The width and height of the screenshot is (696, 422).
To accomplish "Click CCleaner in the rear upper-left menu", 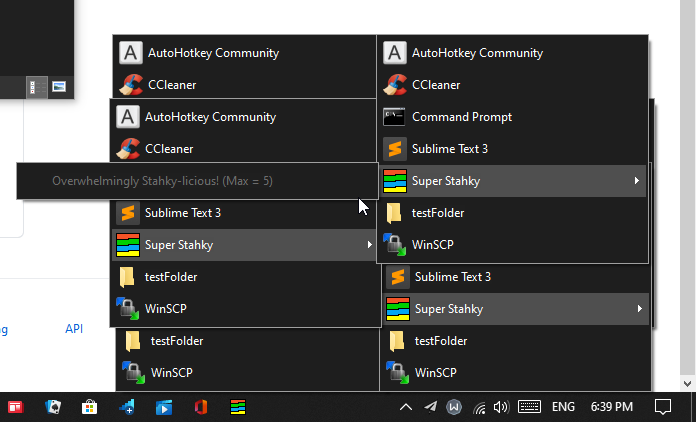I will [x=245, y=84].
